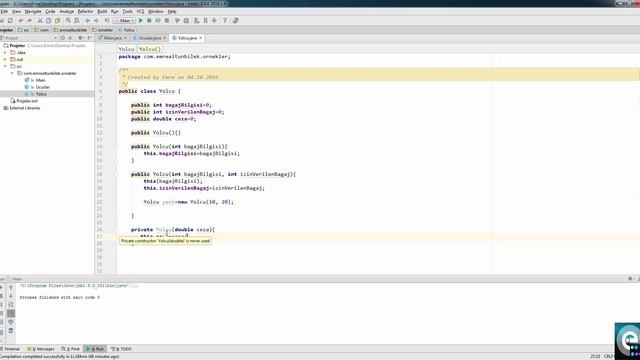640x360 pixels.
Task: Open the Main run configuration dropdown
Action: (124, 20)
